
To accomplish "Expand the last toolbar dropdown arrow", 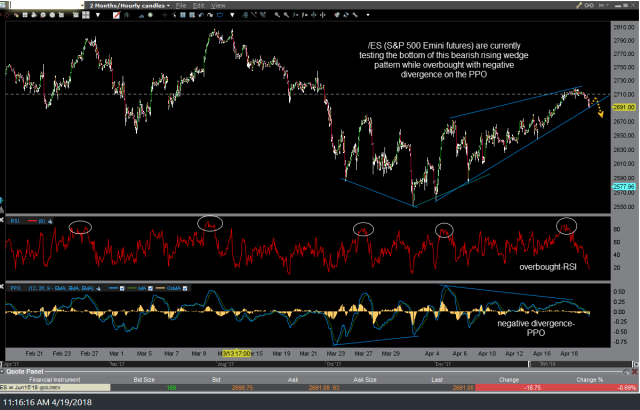I will coord(368,15).
